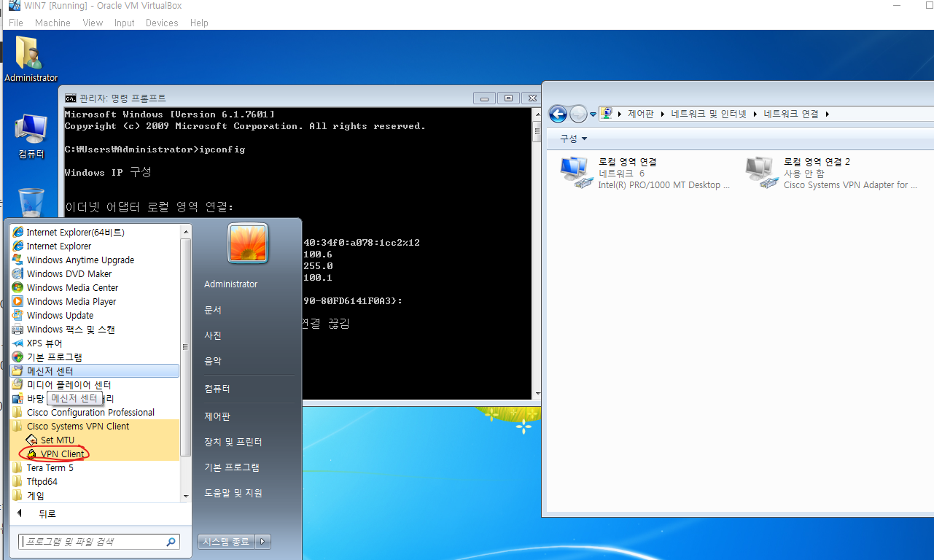Launch Set MTU utility

tap(57, 440)
